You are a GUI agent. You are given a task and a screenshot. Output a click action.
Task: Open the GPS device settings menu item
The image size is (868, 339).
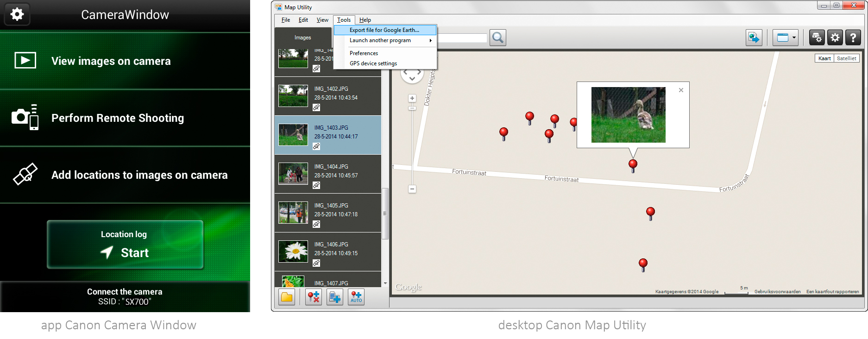click(x=373, y=63)
